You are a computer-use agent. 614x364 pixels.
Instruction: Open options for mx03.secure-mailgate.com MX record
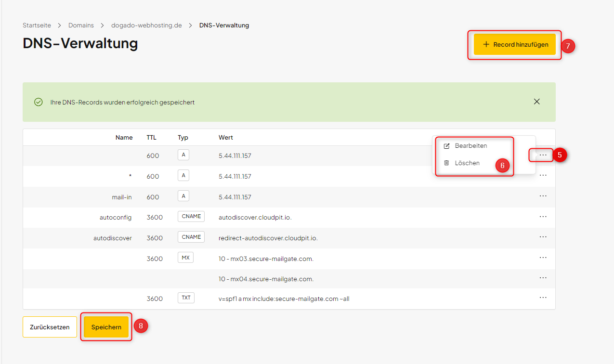tap(543, 258)
